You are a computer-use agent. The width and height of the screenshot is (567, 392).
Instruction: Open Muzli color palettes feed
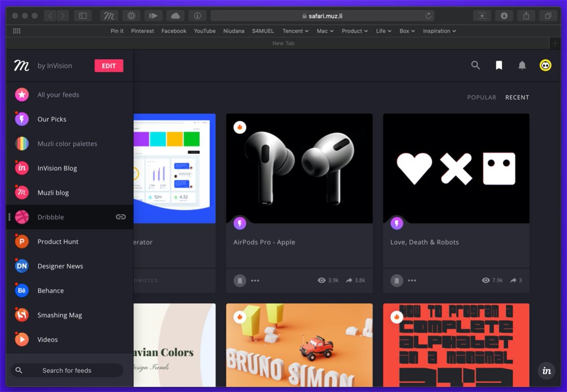coord(70,144)
